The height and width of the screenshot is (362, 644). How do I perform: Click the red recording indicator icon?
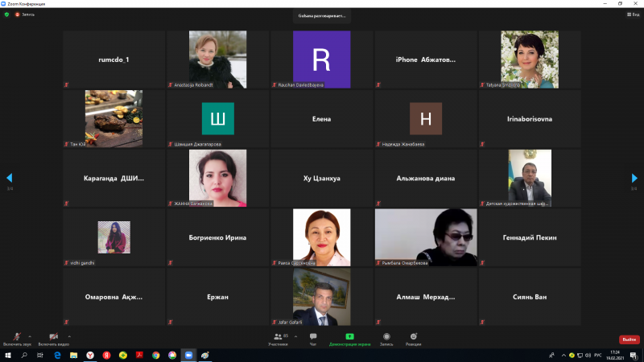coord(16,14)
